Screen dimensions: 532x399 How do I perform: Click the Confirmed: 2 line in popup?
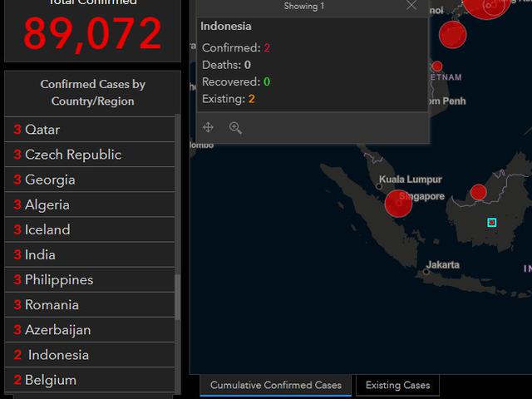[x=236, y=48]
